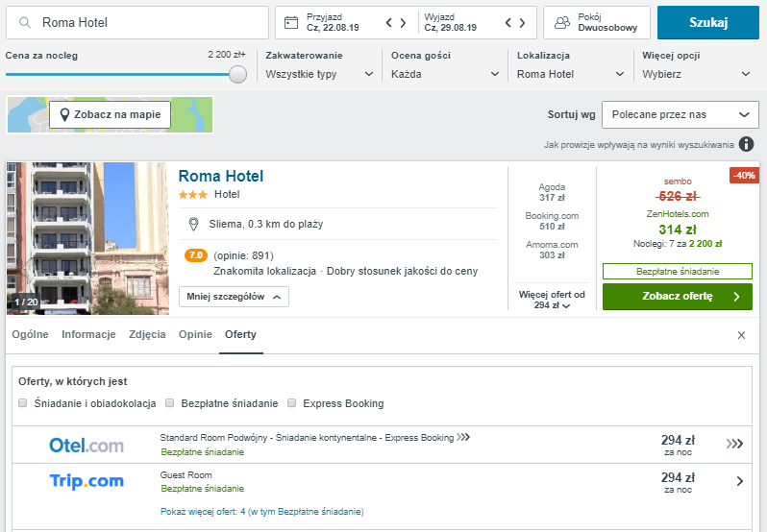The height and width of the screenshot is (532, 767).
Task: Click the Wyjazd date field
Action: click(x=451, y=22)
